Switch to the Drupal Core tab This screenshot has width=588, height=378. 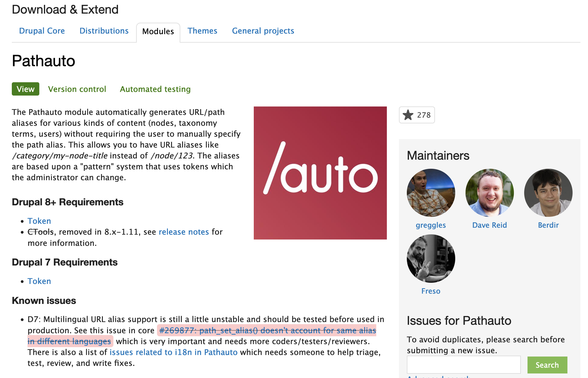[x=42, y=31]
